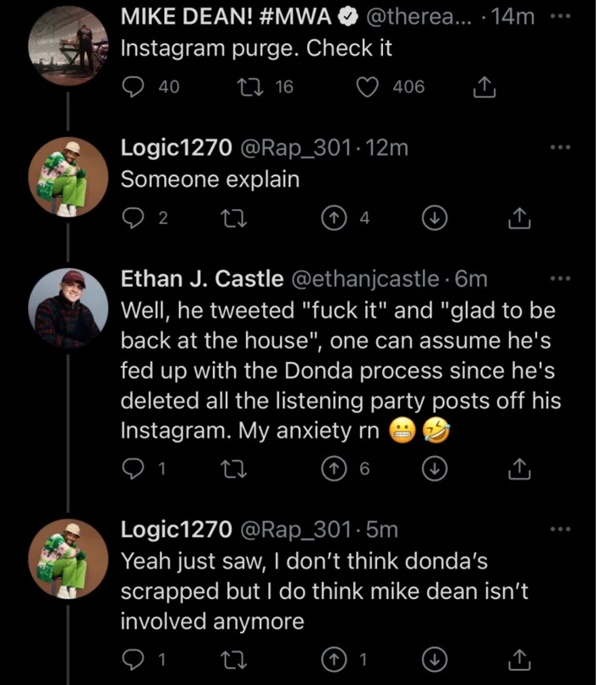Open Ethan J. Castle's profile name link
This screenshot has height=685, width=600.
pos(200,277)
